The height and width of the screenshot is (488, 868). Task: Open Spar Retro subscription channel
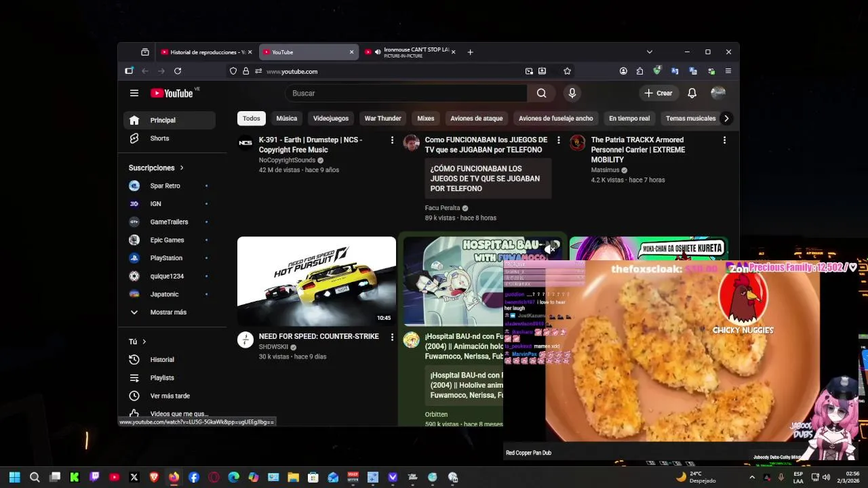coord(170,186)
